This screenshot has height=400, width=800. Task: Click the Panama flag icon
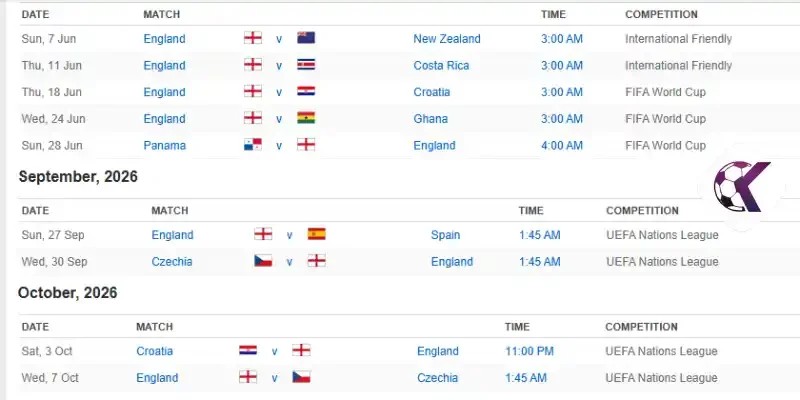[253, 144]
